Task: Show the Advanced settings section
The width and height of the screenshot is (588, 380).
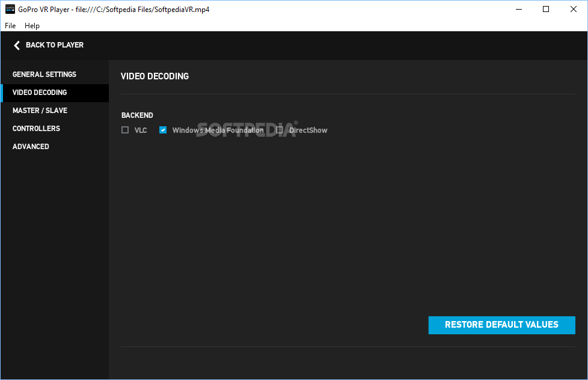Action: tap(55, 147)
